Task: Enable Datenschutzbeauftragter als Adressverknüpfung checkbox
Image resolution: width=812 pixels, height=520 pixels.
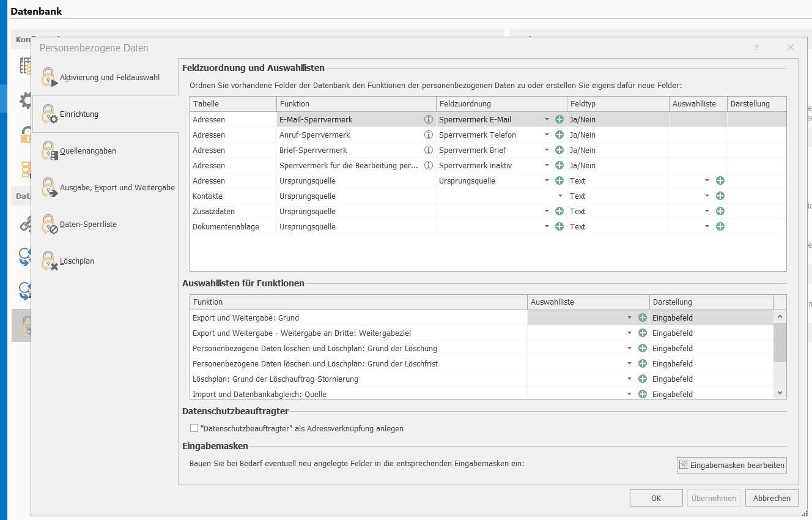Action: pos(194,428)
